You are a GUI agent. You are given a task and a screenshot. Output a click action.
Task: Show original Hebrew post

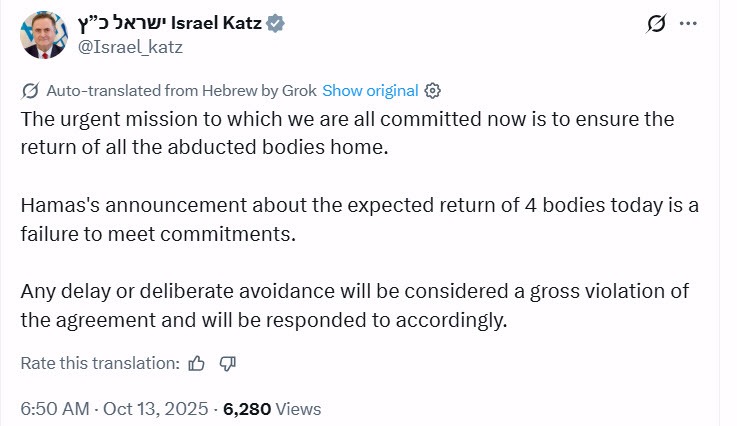pos(370,90)
